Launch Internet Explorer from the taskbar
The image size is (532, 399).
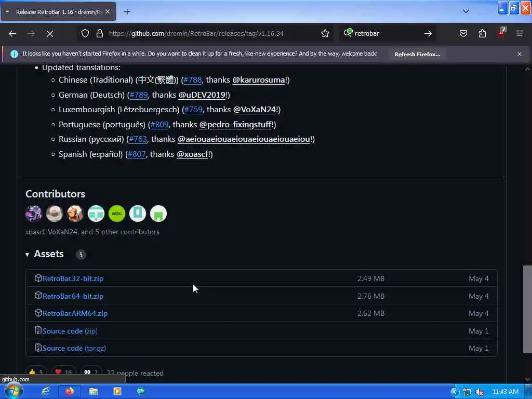[46, 392]
